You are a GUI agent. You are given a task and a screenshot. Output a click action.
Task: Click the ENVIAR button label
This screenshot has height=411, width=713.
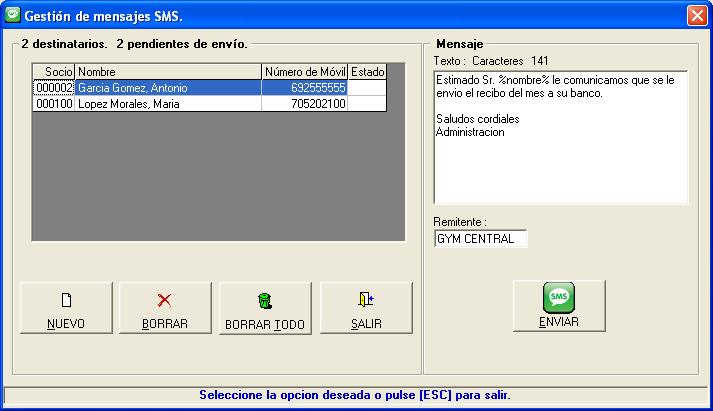pyautogui.click(x=558, y=322)
